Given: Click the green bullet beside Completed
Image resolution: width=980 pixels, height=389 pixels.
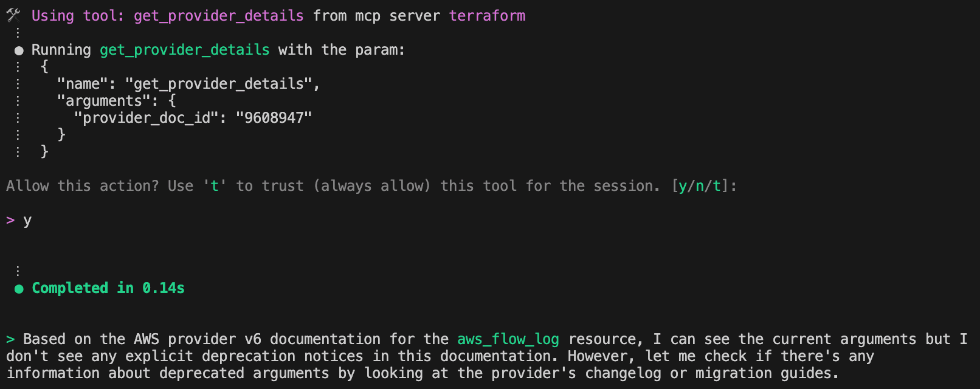Looking at the screenshot, I should click(19, 289).
